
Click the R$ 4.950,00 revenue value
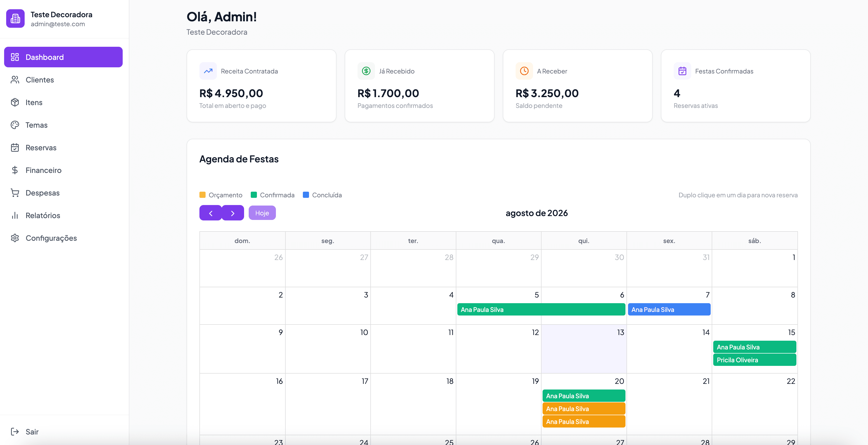[x=231, y=93]
